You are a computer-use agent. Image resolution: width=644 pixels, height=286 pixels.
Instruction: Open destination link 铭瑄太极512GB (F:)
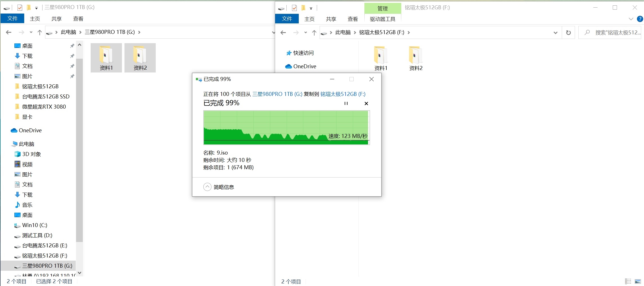[x=343, y=94]
